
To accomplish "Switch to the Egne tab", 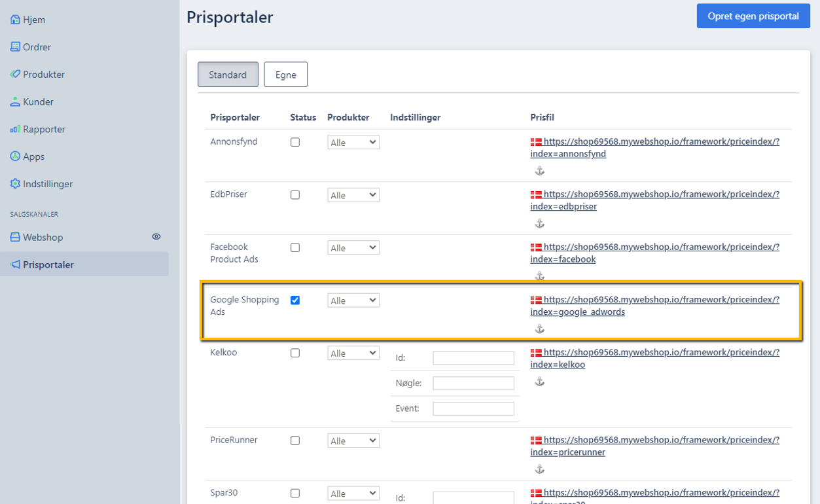I will tap(286, 75).
